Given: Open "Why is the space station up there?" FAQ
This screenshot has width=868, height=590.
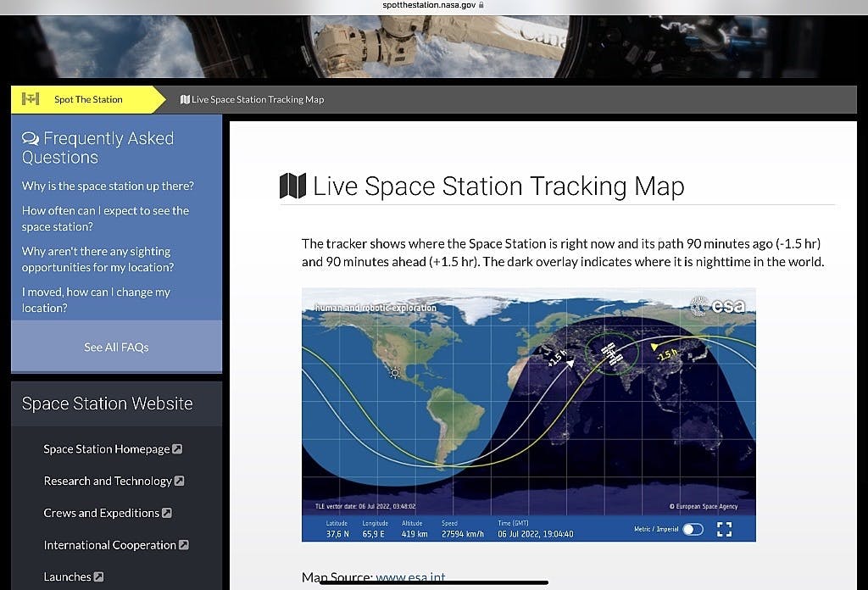Looking at the screenshot, I should pyautogui.click(x=108, y=186).
